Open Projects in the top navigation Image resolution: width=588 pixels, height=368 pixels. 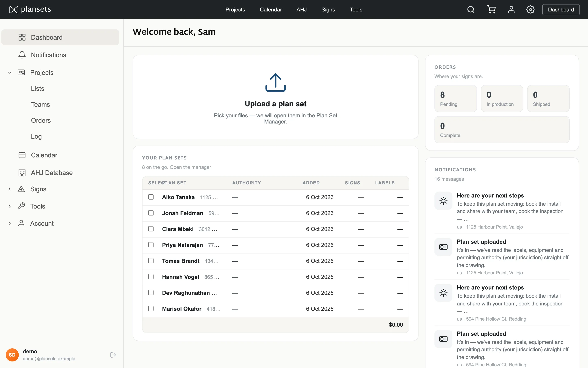coord(235,9)
